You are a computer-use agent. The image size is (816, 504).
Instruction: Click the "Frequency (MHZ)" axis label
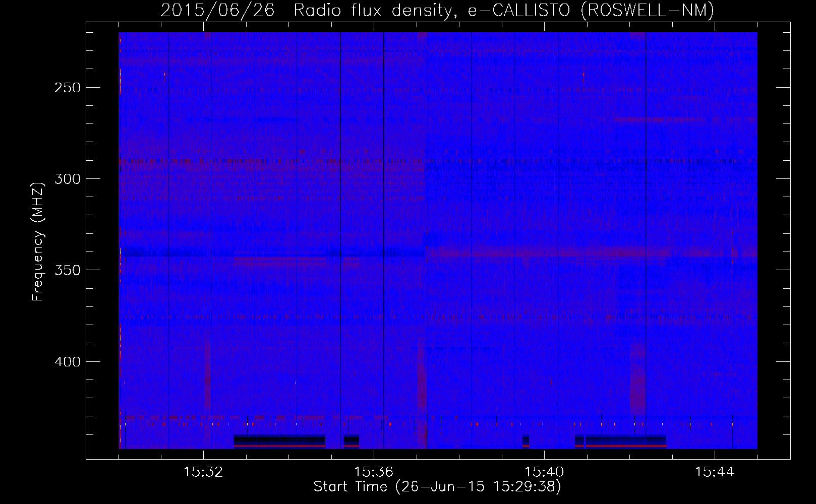[38, 242]
